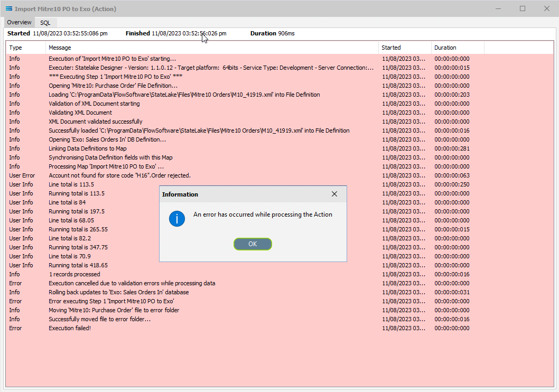Image resolution: width=559 pixels, height=392 pixels.
Task: Click the Started timestamp 03:52:55:086 pm
Action: point(70,33)
